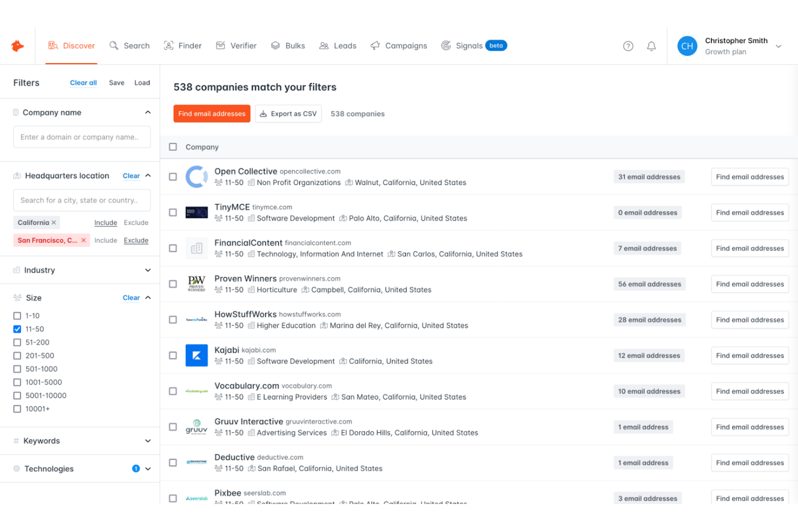Click the Deductive company logo
This screenshot has width=798, height=532.
click(197, 462)
